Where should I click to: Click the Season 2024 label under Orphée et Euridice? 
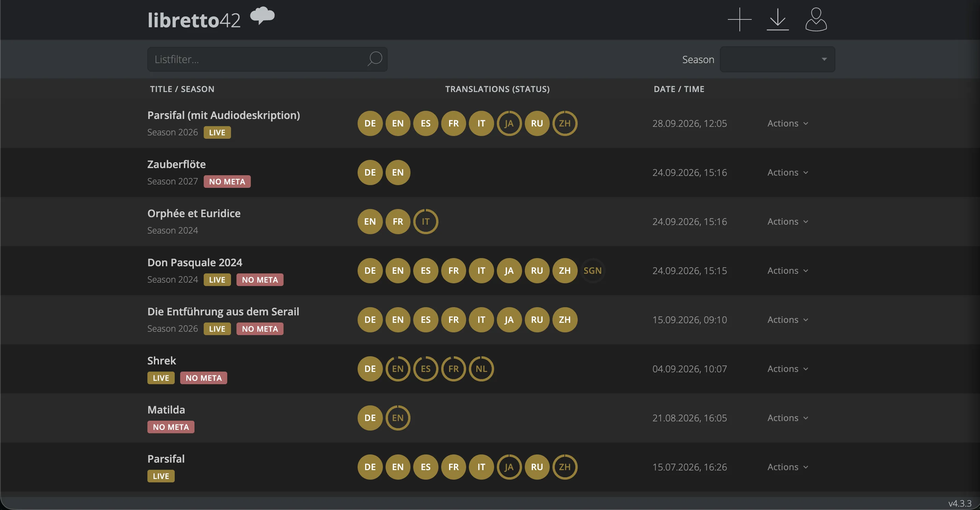point(173,230)
